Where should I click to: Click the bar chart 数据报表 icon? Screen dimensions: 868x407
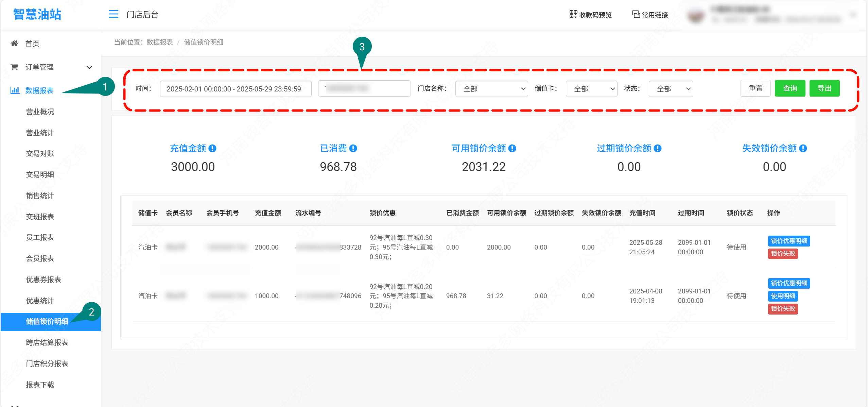pos(15,90)
